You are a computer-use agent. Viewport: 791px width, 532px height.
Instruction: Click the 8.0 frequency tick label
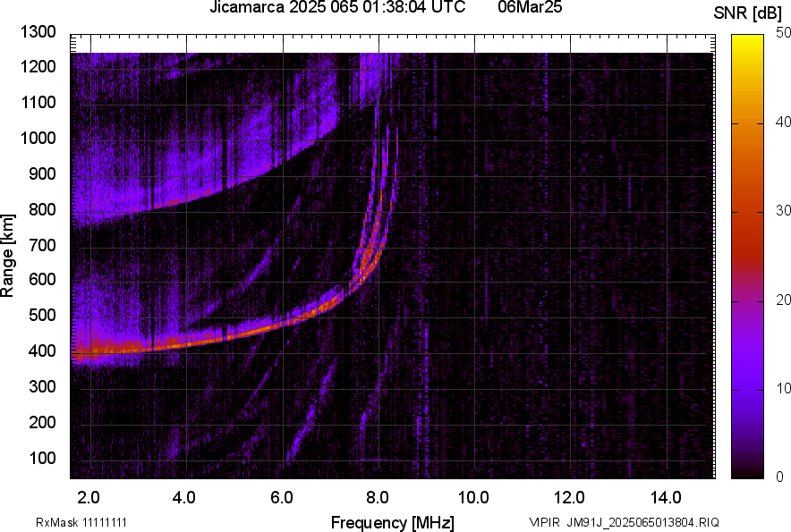point(378,498)
